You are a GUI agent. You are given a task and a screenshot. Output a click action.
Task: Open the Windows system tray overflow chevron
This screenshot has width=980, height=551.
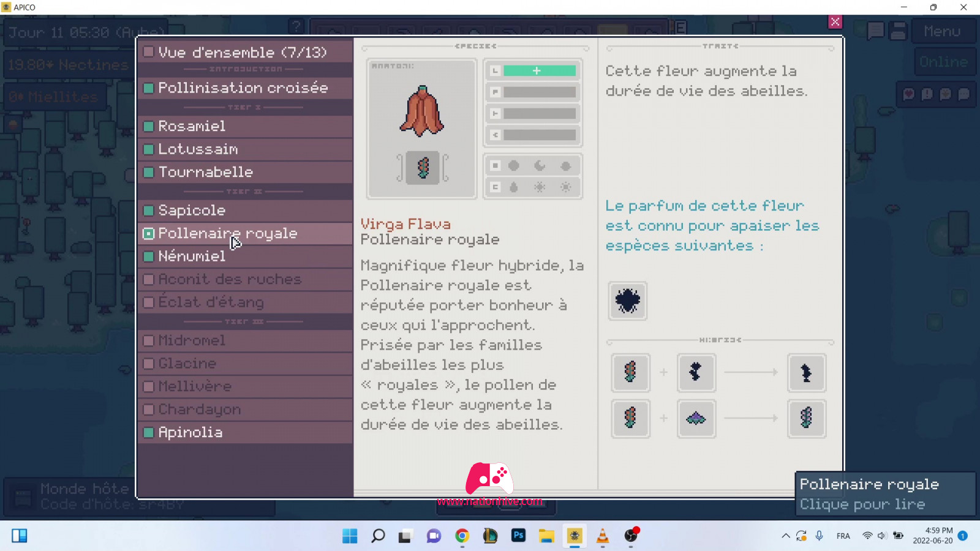tap(785, 536)
